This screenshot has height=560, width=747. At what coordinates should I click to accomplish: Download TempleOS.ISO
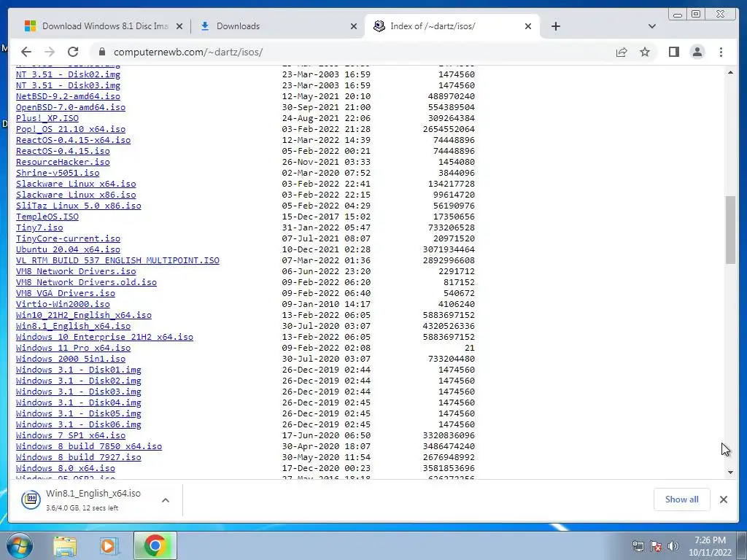(x=47, y=217)
